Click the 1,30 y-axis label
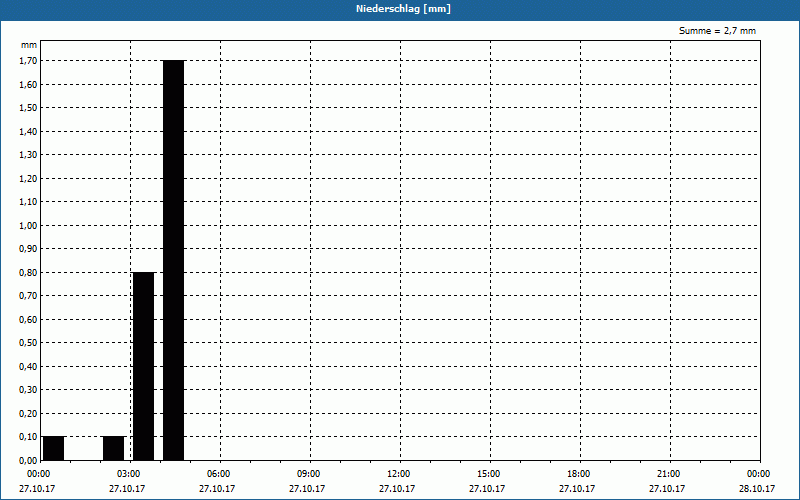Screen dimensions: 800x500 pyautogui.click(x=28, y=155)
